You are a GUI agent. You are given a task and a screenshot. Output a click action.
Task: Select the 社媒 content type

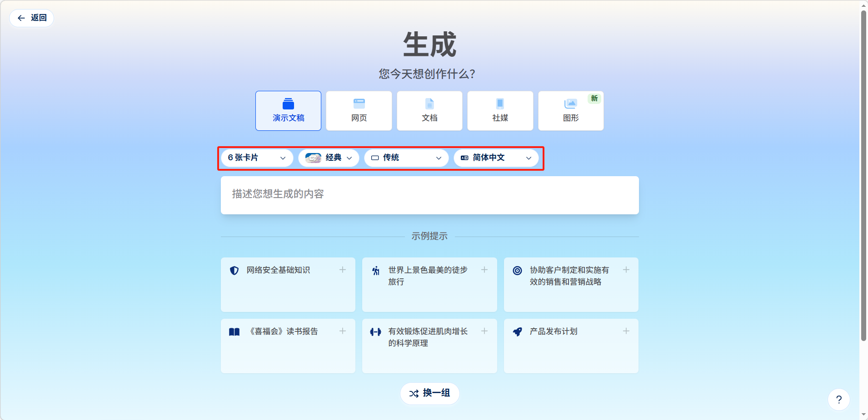[x=500, y=111]
